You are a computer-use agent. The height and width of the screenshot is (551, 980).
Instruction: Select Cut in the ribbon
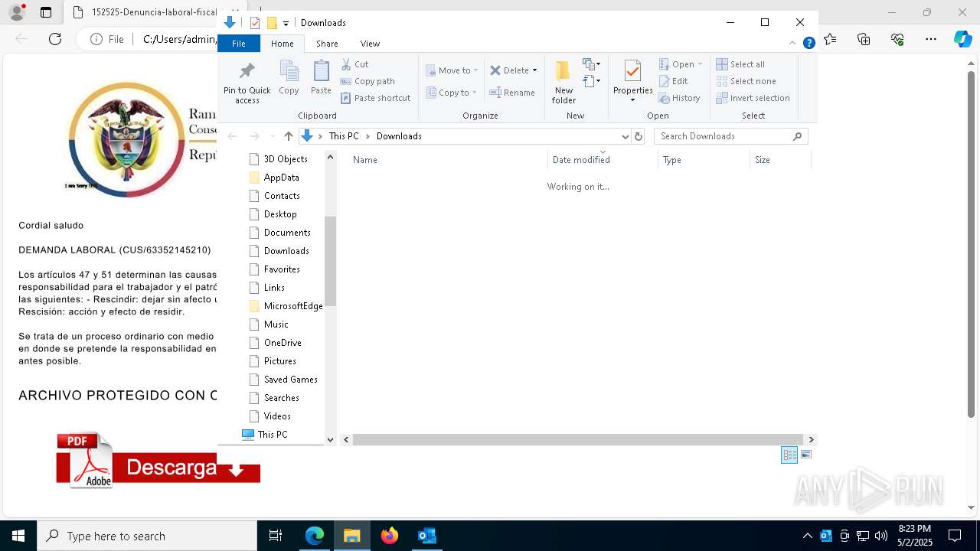[x=354, y=64]
